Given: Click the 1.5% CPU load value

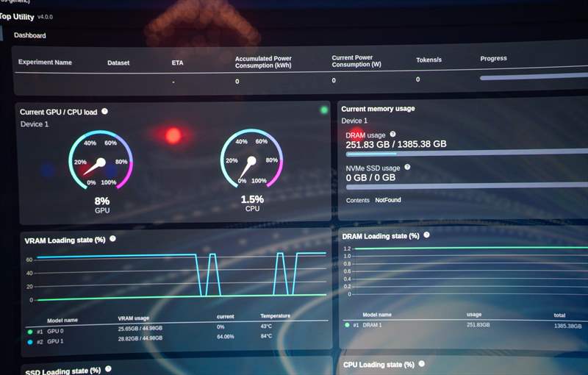Looking at the screenshot, I should coord(252,199).
